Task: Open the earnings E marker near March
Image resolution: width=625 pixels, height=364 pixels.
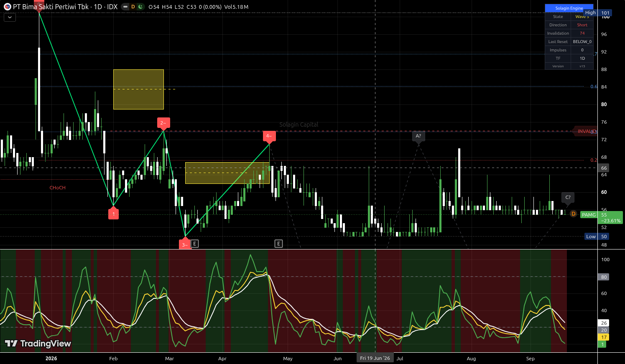Action: 195,244
